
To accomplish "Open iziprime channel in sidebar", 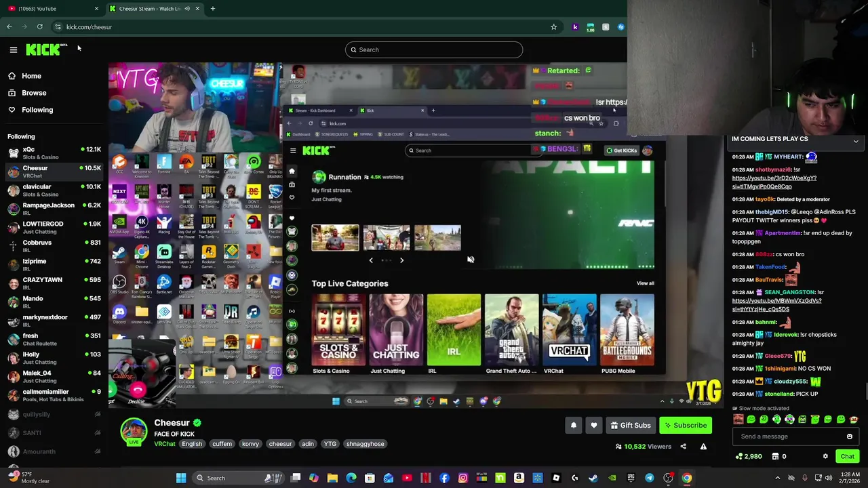I will (54, 265).
